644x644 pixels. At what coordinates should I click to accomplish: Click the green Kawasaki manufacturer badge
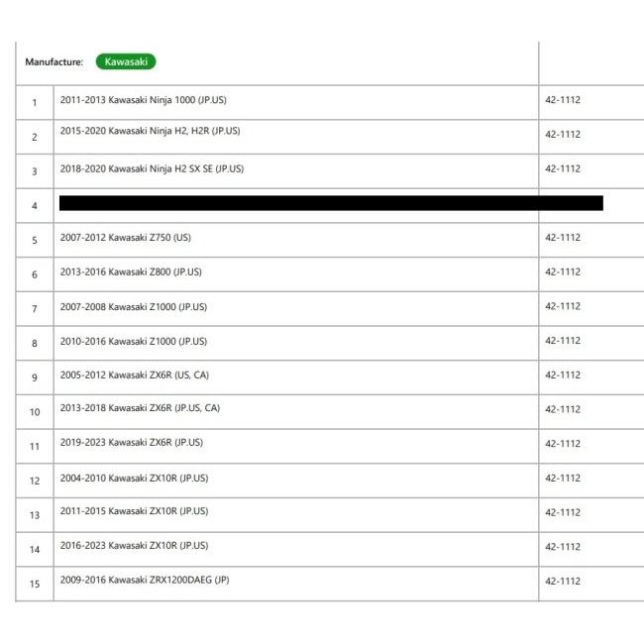[x=126, y=61]
